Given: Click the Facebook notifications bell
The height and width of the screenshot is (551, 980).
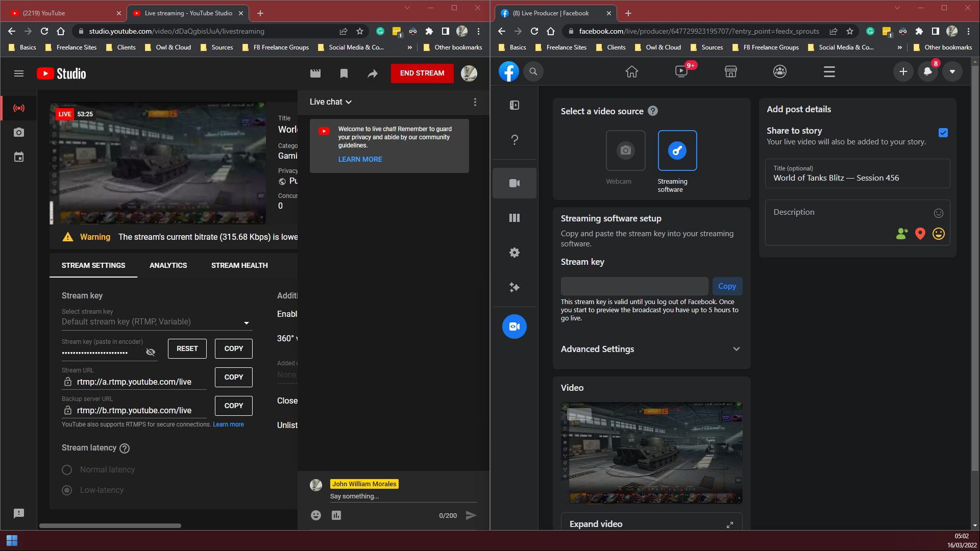Looking at the screenshot, I should coord(928,71).
